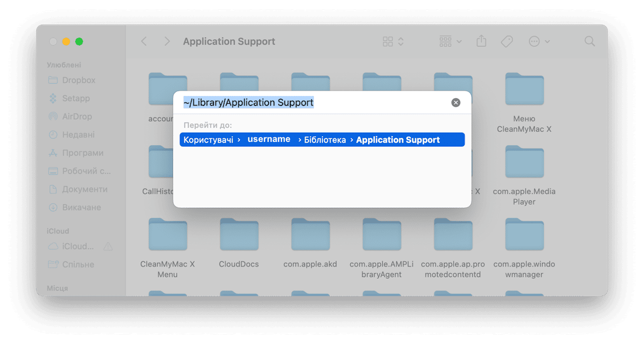Click the Tags toolbar icon

[507, 41]
